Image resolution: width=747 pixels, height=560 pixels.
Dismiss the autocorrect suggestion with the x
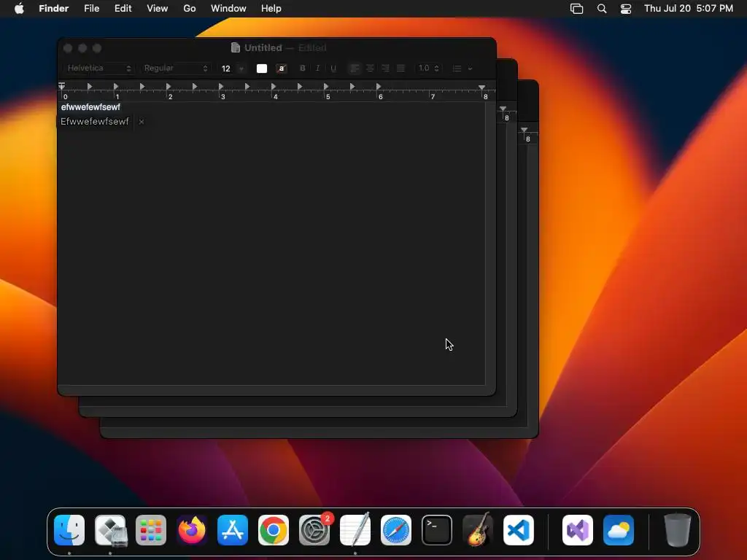point(142,122)
